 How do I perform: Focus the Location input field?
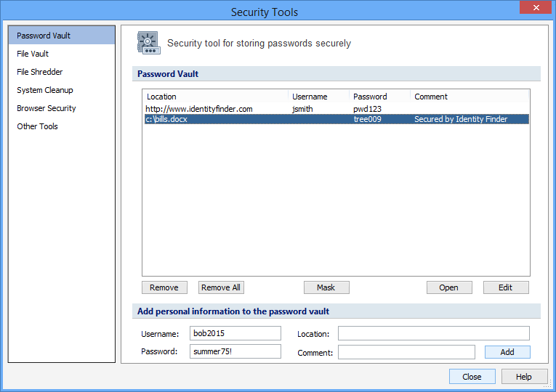tap(433, 334)
